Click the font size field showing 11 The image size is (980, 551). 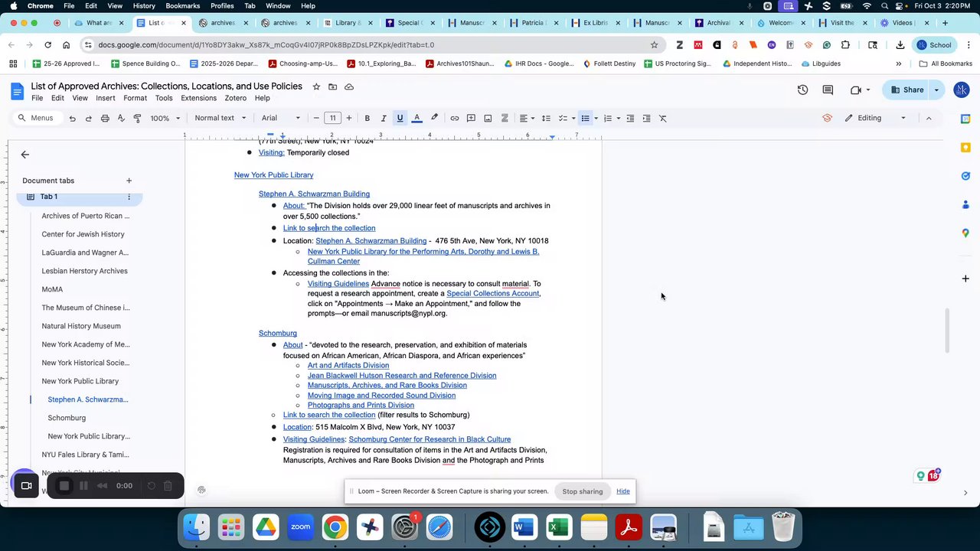tap(332, 119)
